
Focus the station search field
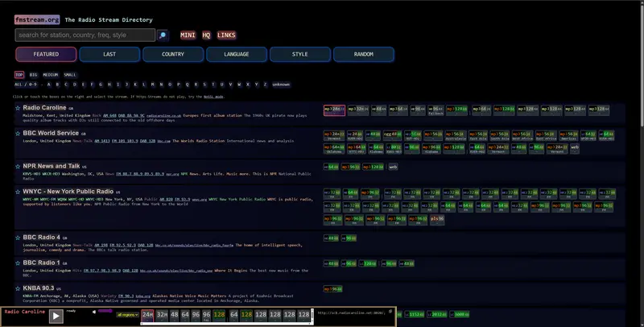[85, 35]
